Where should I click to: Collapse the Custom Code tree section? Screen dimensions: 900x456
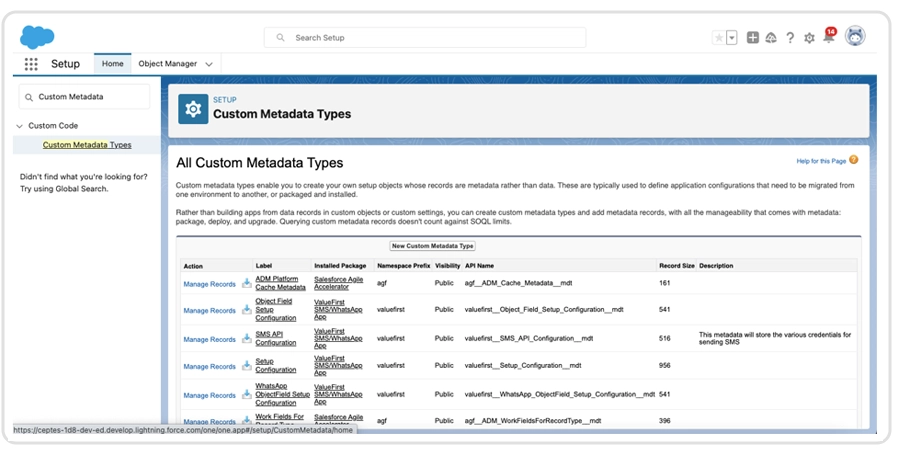coord(19,126)
